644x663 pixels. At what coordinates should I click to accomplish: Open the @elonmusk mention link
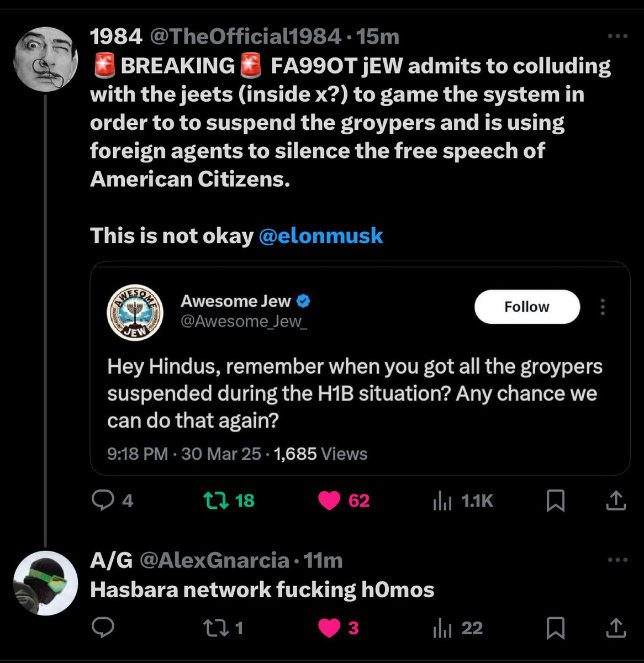point(320,236)
